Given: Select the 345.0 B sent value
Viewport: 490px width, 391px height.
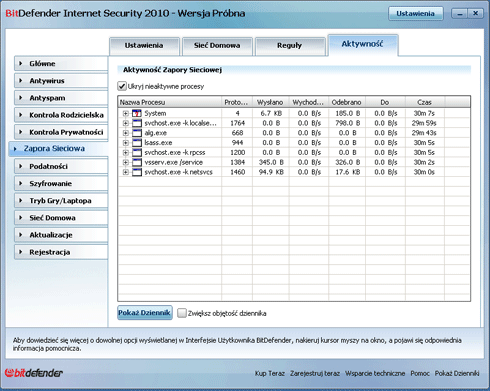Looking at the screenshot, I should [x=271, y=162].
